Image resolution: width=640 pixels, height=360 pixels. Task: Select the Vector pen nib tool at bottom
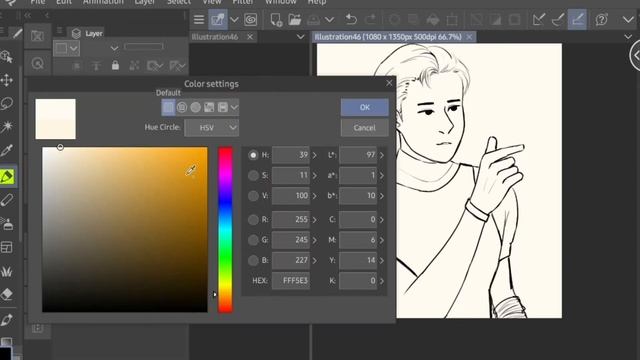click(x=7, y=320)
